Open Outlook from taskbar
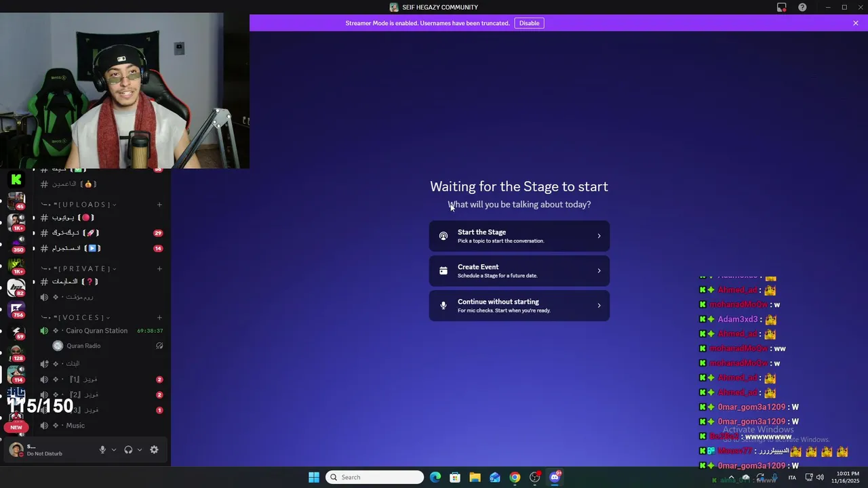The width and height of the screenshot is (868, 488). coord(495,477)
